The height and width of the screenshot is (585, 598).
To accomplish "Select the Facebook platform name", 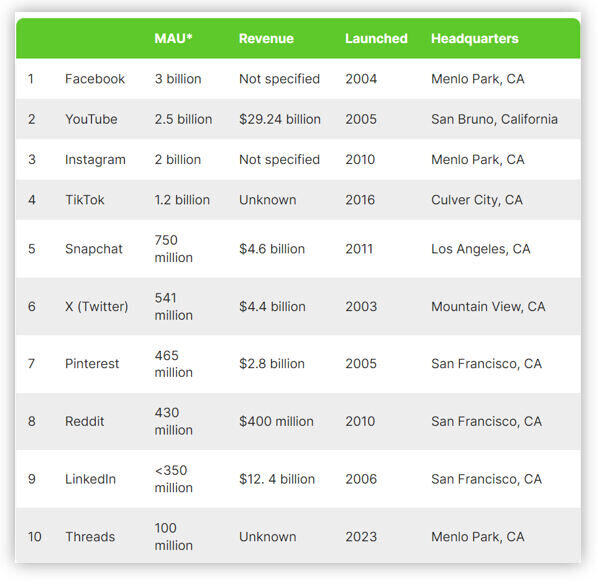I will pos(95,79).
